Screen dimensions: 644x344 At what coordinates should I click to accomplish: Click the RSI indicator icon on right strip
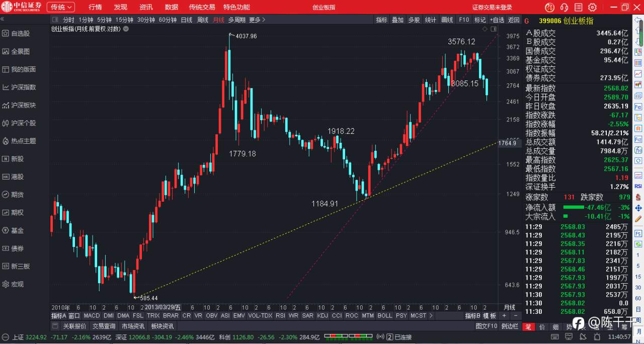click(638, 186)
